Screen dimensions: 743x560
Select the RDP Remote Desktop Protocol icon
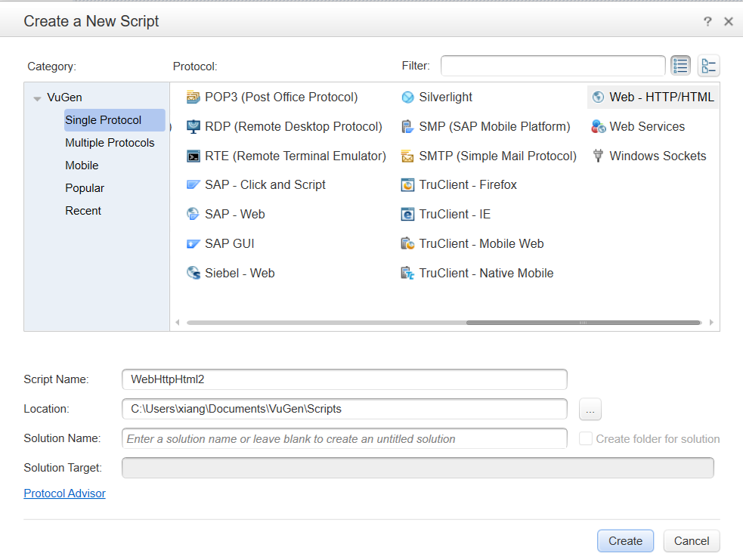click(x=193, y=126)
